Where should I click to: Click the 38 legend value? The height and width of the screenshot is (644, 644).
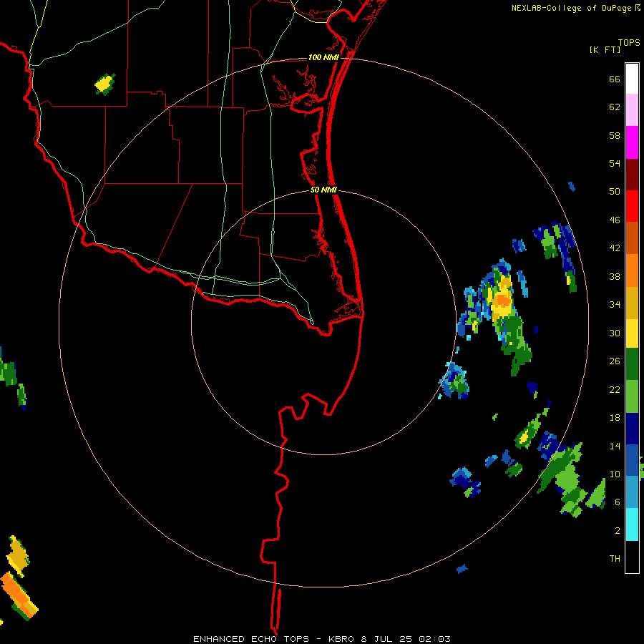[x=615, y=276]
